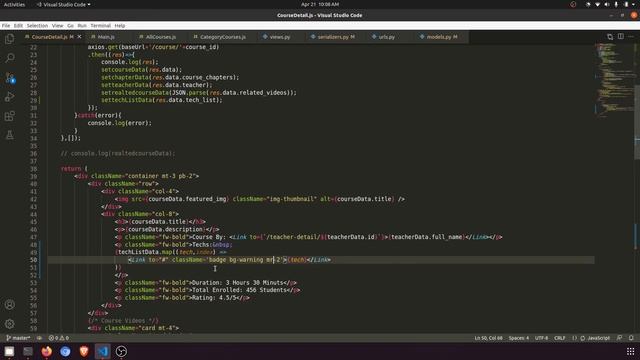Click the editor vertical scrollbar
Screen dimensions: 640x360
point(637,122)
